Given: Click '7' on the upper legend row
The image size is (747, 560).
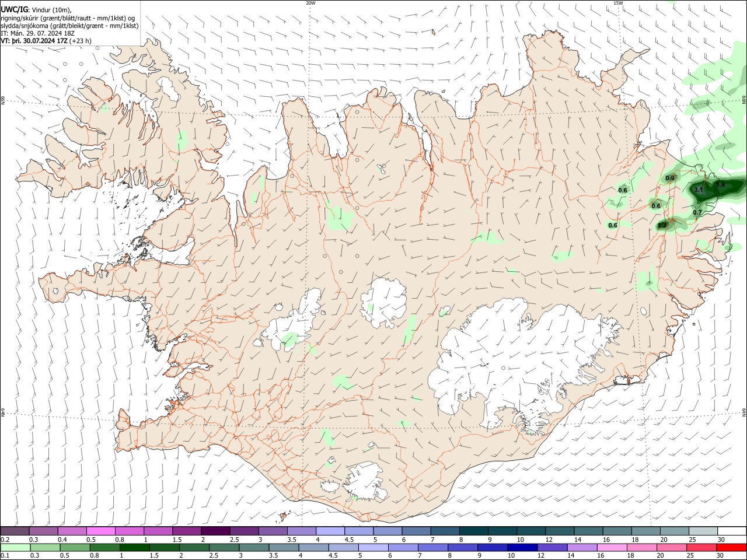Looking at the screenshot, I should 432,540.
